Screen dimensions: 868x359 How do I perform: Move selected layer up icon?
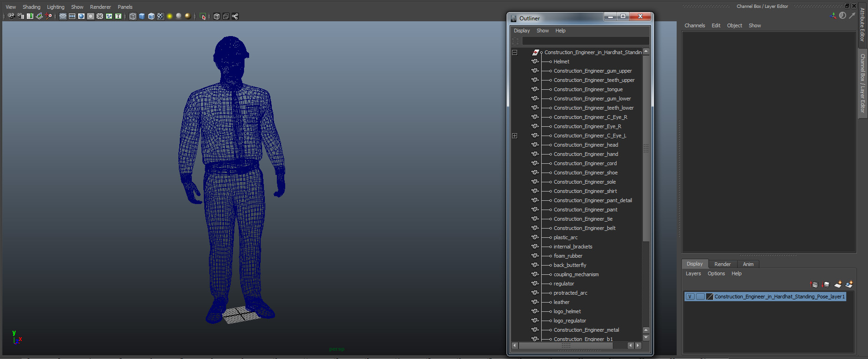[814, 285]
